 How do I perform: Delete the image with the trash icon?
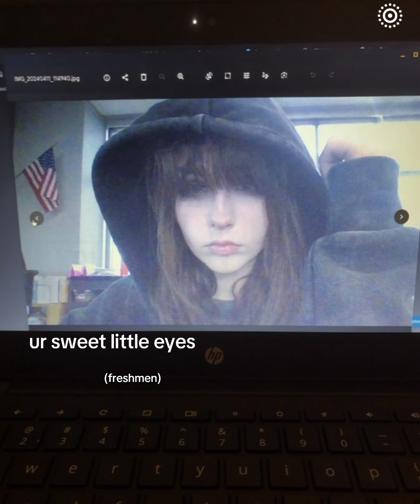pos(143,77)
